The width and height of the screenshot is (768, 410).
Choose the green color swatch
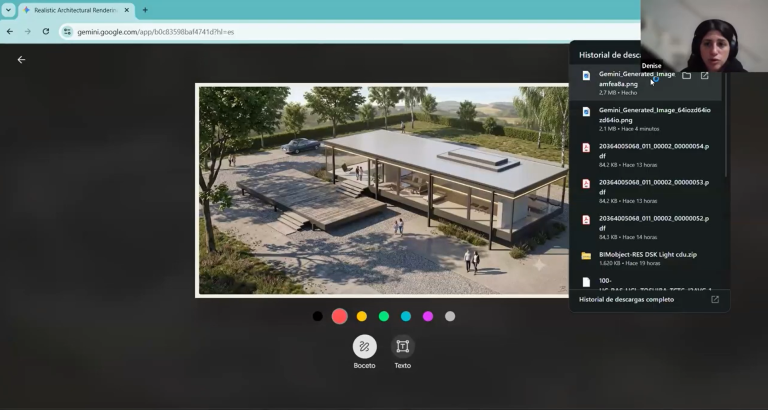pos(384,316)
